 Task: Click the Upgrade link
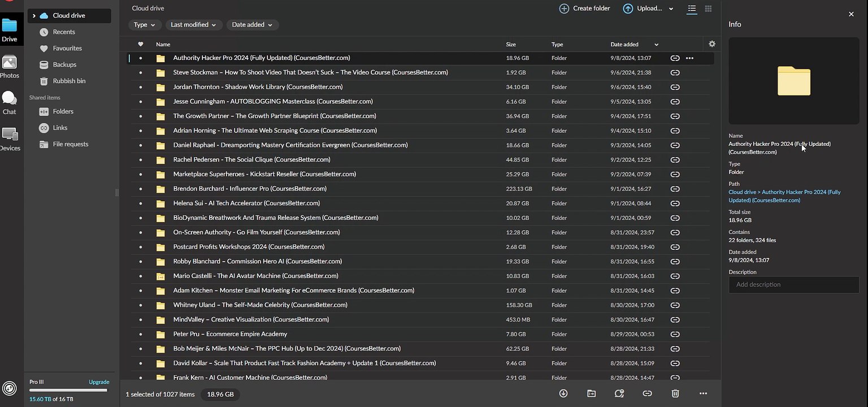point(99,382)
